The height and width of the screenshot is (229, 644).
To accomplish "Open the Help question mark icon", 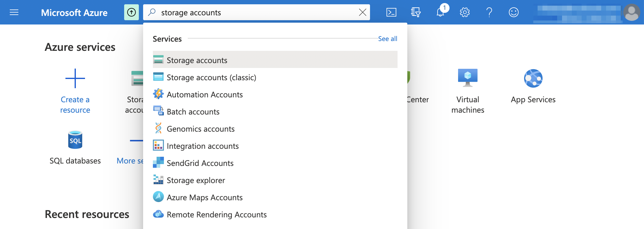I will 489,12.
